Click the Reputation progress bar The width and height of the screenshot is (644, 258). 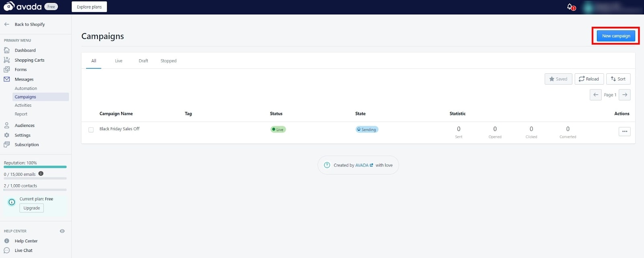(x=35, y=167)
